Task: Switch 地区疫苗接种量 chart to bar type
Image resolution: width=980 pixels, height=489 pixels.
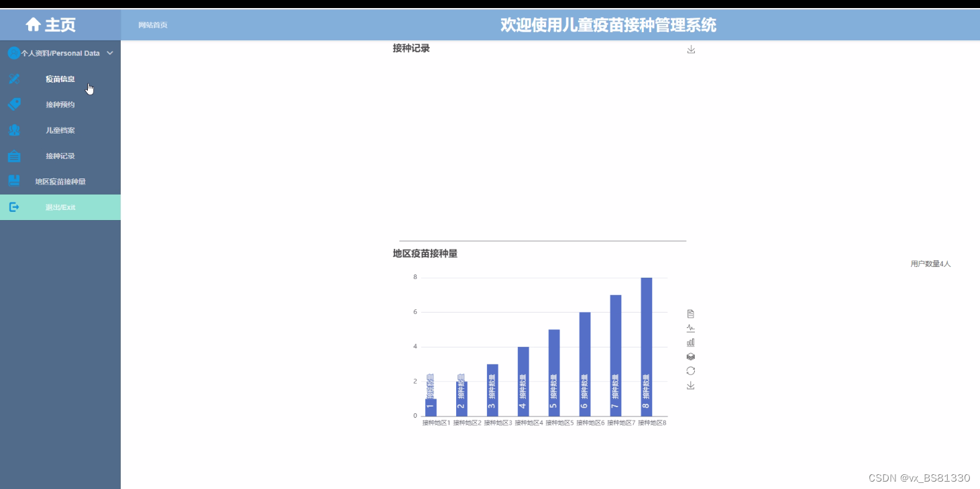Action: [x=691, y=342]
